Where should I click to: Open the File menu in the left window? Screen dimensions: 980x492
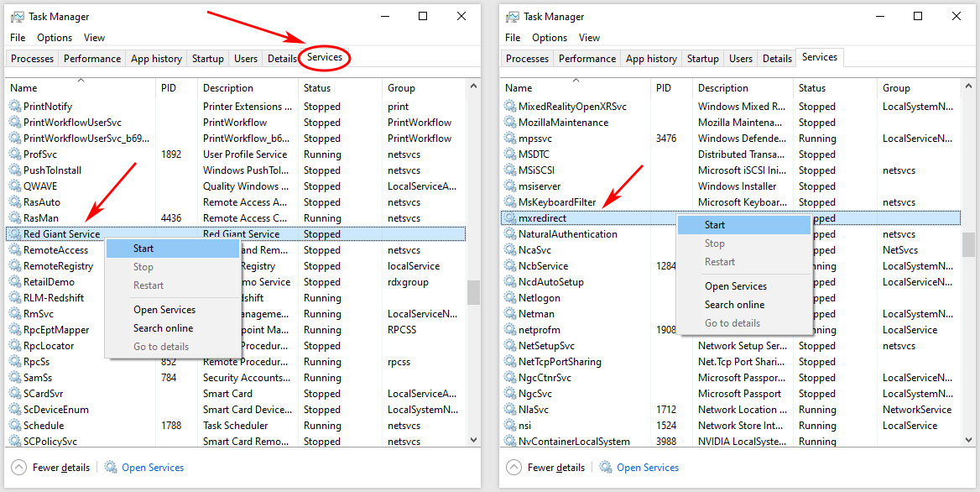pos(18,38)
